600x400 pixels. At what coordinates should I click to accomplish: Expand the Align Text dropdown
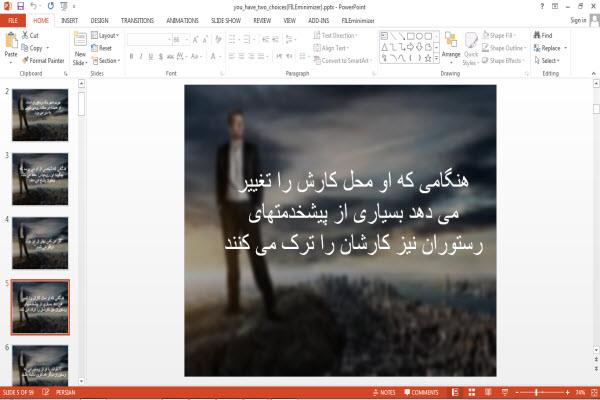click(331, 48)
